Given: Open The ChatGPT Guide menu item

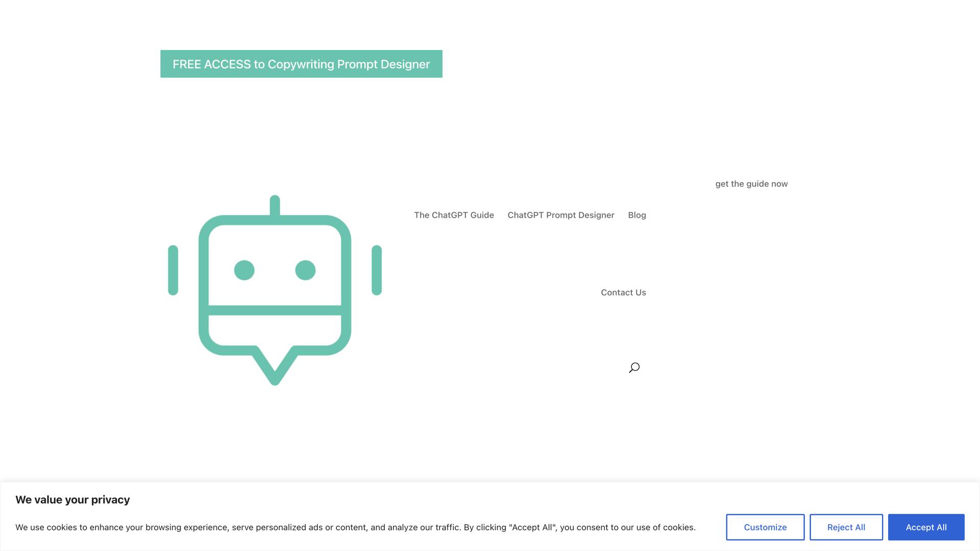Looking at the screenshot, I should tap(454, 215).
